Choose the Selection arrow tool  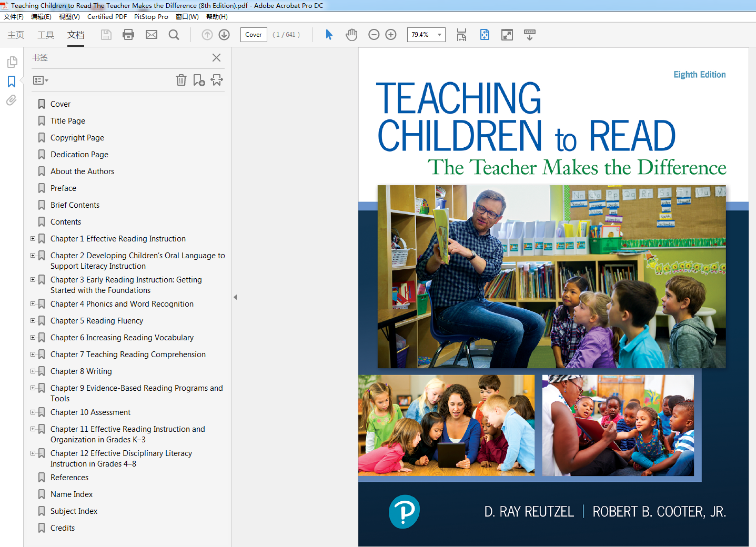[x=329, y=35]
